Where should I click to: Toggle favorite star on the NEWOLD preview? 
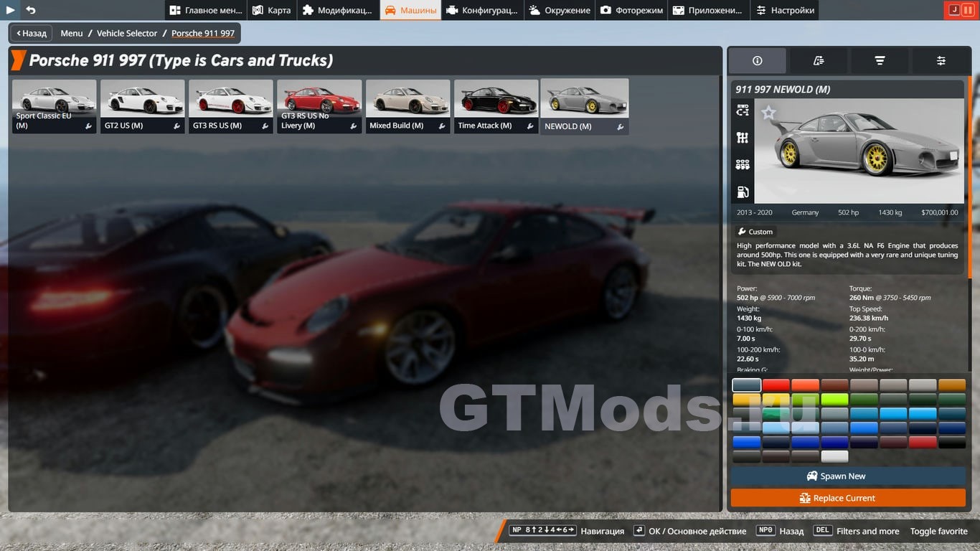[768, 113]
